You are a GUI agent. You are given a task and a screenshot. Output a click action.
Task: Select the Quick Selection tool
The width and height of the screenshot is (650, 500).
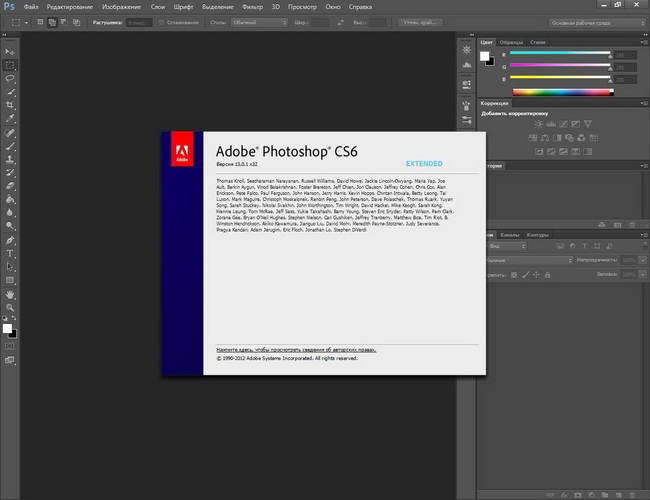(x=10, y=92)
